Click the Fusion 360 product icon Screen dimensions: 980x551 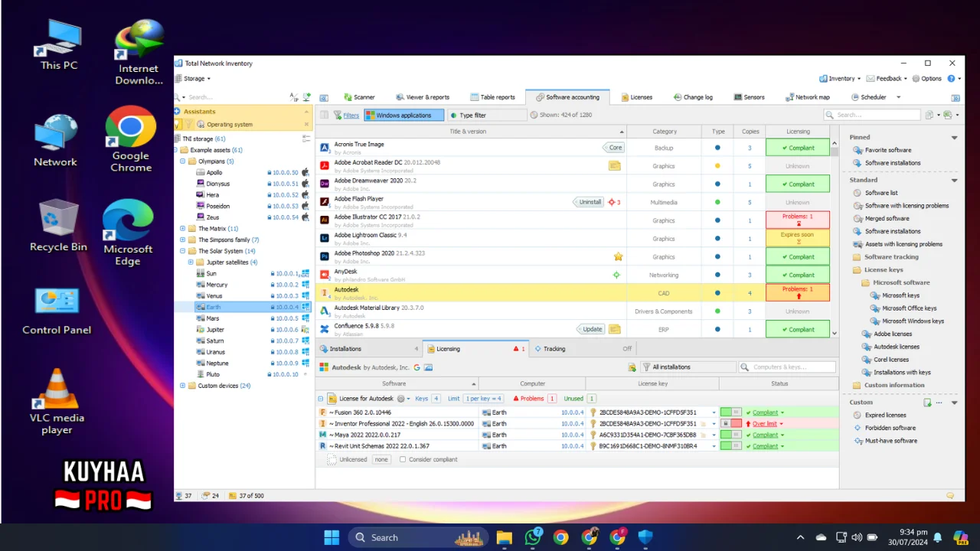point(323,412)
